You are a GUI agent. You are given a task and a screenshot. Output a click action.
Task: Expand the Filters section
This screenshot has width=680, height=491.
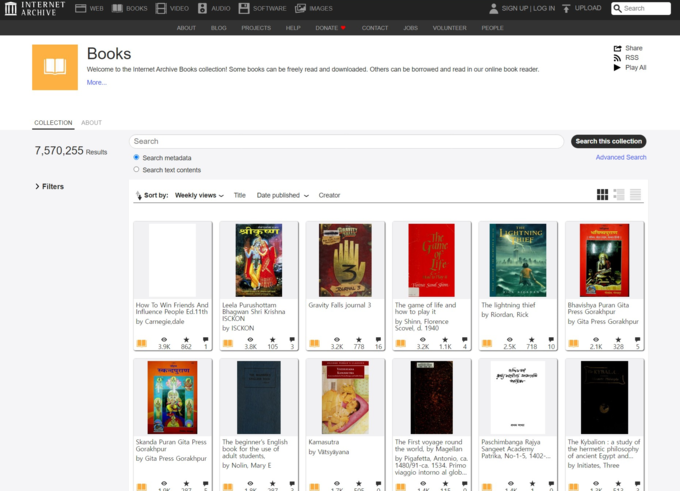(49, 187)
